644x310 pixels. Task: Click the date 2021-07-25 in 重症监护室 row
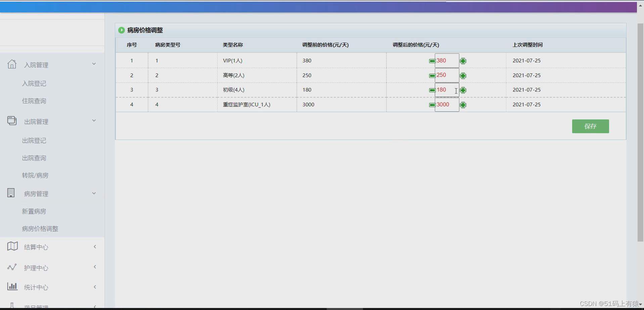[526, 105]
